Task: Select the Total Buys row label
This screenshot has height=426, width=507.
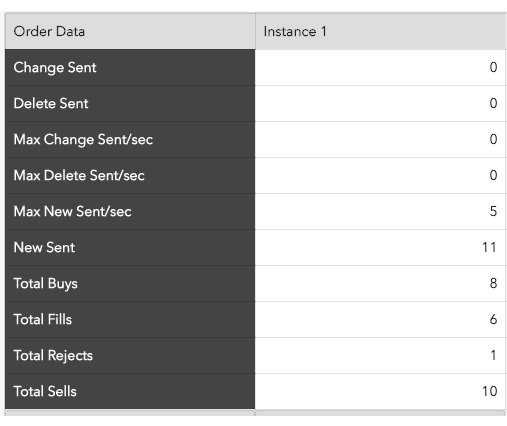Action: click(x=130, y=284)
